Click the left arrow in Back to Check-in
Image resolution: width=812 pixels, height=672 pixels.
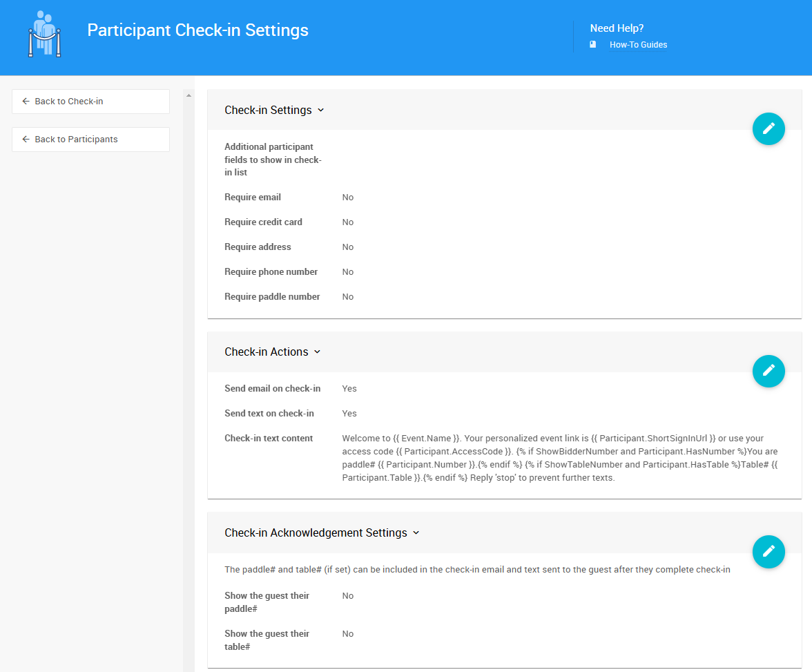[x=26, y=102]
